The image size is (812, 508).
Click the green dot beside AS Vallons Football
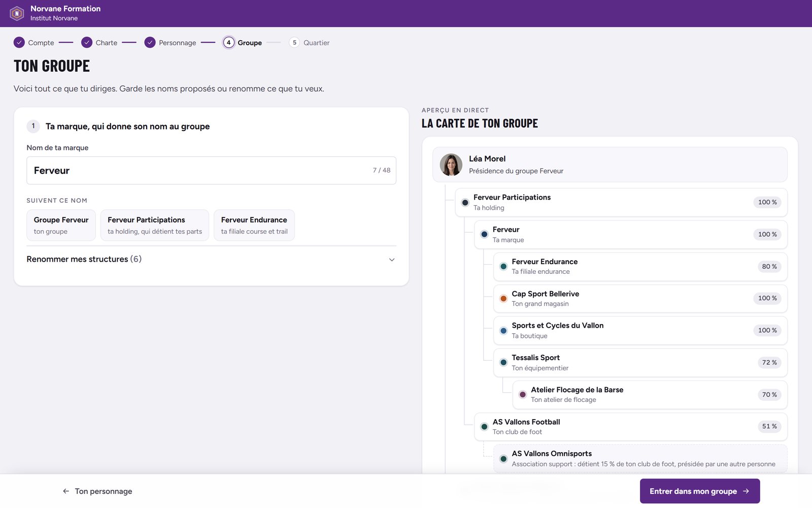(484, 427)
